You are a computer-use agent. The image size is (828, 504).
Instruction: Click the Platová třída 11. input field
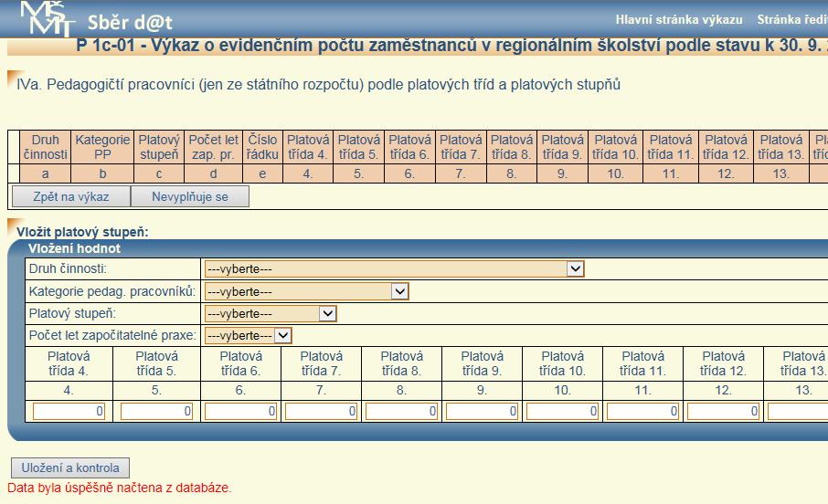(642, 411)
